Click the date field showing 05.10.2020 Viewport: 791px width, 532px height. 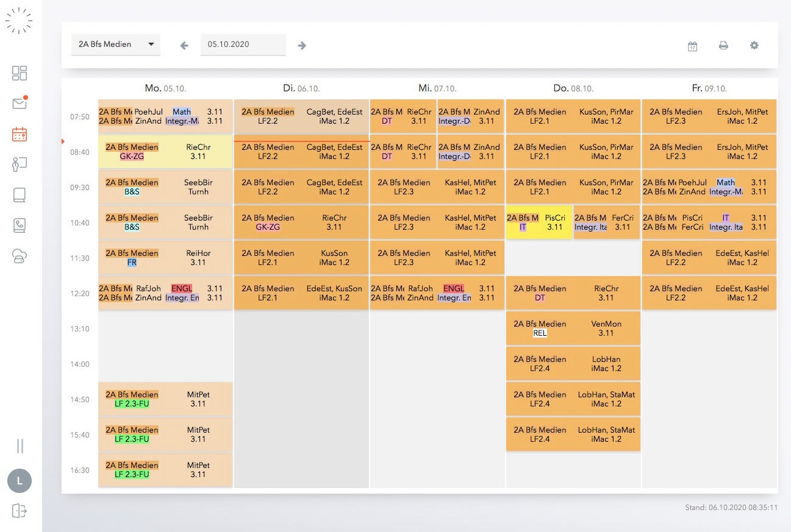[243, 44]
